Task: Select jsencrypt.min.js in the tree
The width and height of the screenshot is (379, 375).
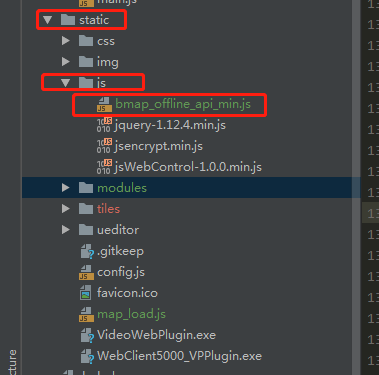Action: (x=159, y=147)
